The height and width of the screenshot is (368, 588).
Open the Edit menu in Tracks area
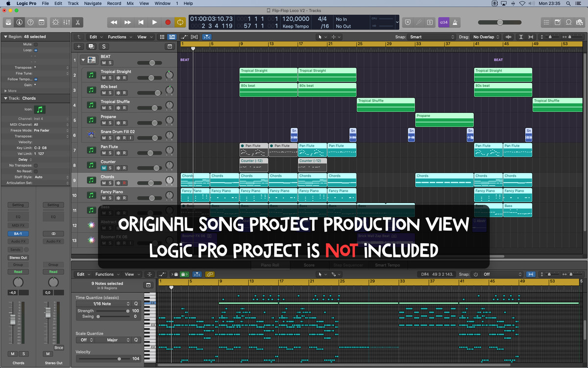95,37
